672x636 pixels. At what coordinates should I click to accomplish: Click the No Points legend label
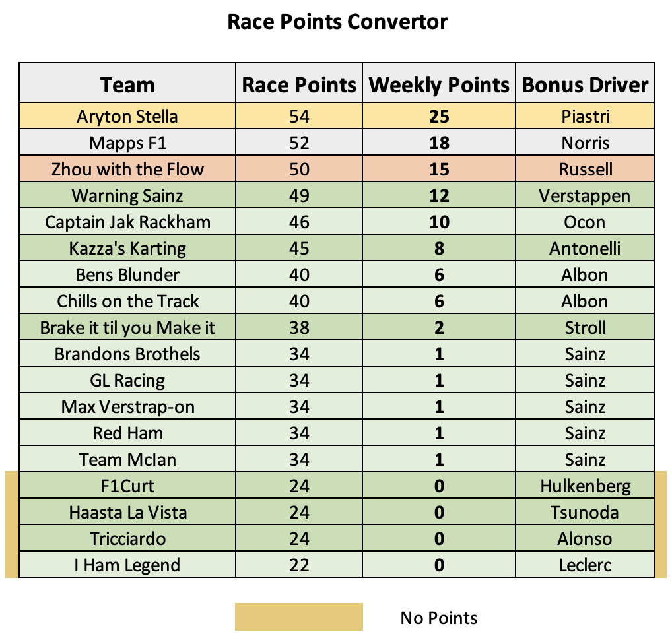coord(438,618)
